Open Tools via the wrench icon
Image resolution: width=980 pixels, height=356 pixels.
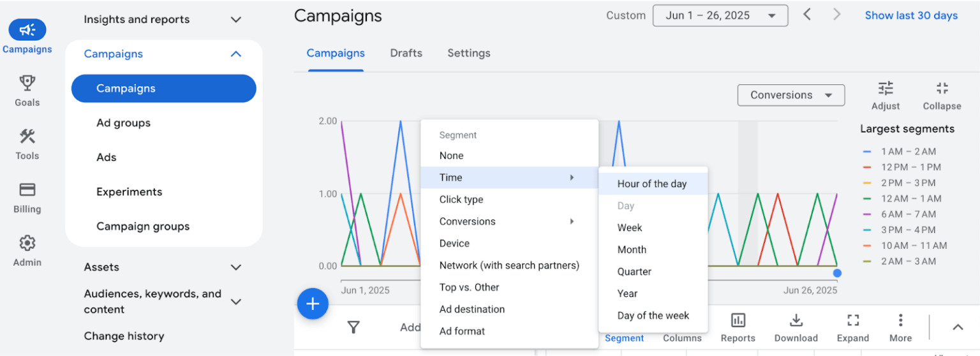[27, 137]
